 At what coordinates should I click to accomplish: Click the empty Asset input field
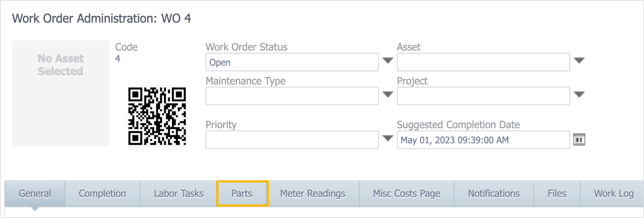coord(483,62)
